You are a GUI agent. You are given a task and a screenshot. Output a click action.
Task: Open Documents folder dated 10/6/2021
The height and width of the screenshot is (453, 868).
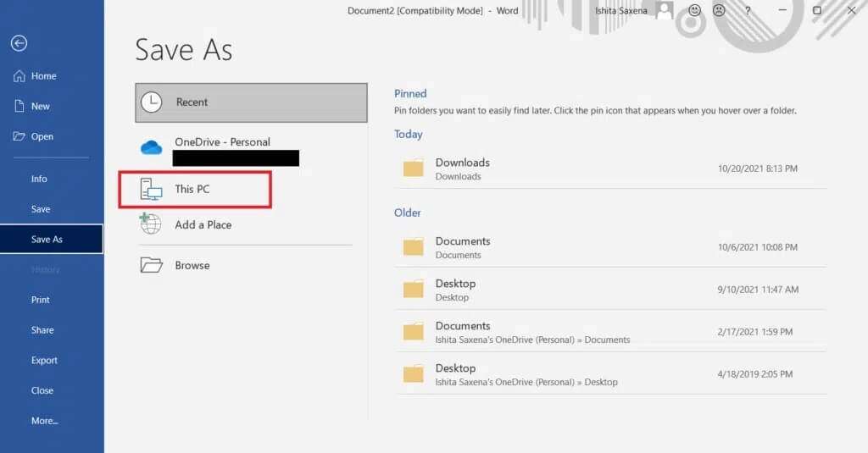tap(610, 247)
